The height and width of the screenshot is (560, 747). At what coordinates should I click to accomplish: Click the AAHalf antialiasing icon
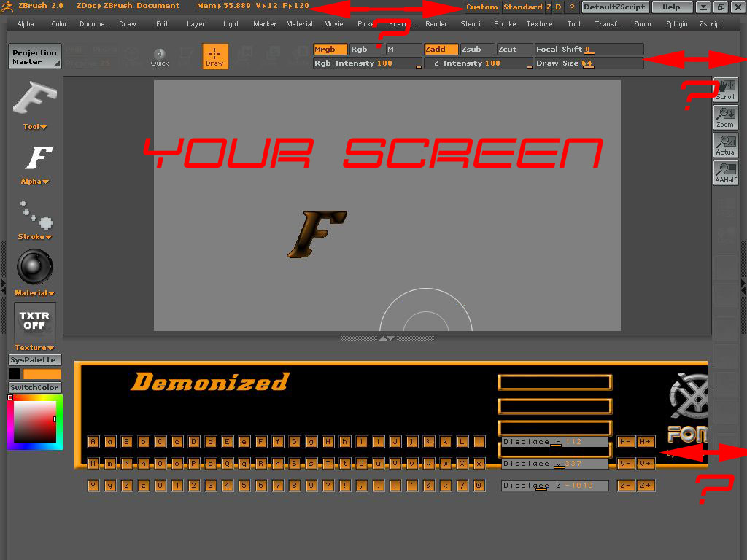click(725, 172)
